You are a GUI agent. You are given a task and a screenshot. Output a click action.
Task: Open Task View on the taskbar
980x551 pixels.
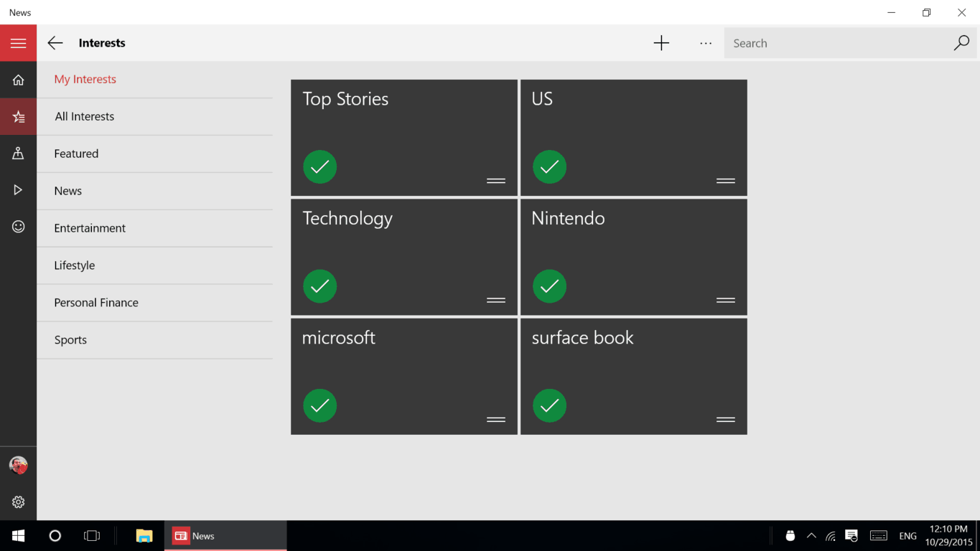pyautogui.click(x=92, y=536)
